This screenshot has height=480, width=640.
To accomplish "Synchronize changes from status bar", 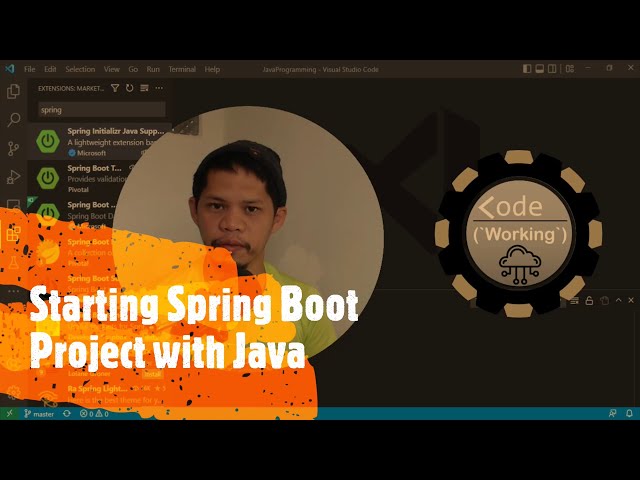I will [67, 413].
